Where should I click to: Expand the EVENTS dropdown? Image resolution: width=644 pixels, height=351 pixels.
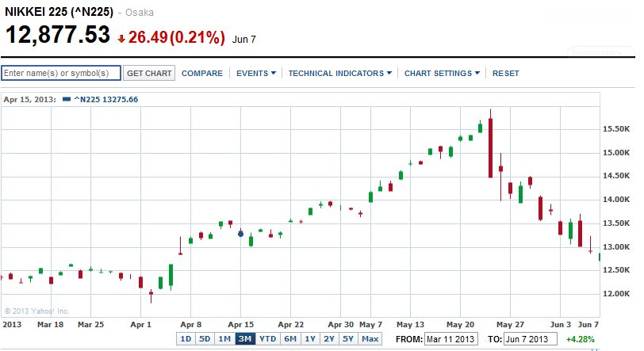(x=256, y=73)
